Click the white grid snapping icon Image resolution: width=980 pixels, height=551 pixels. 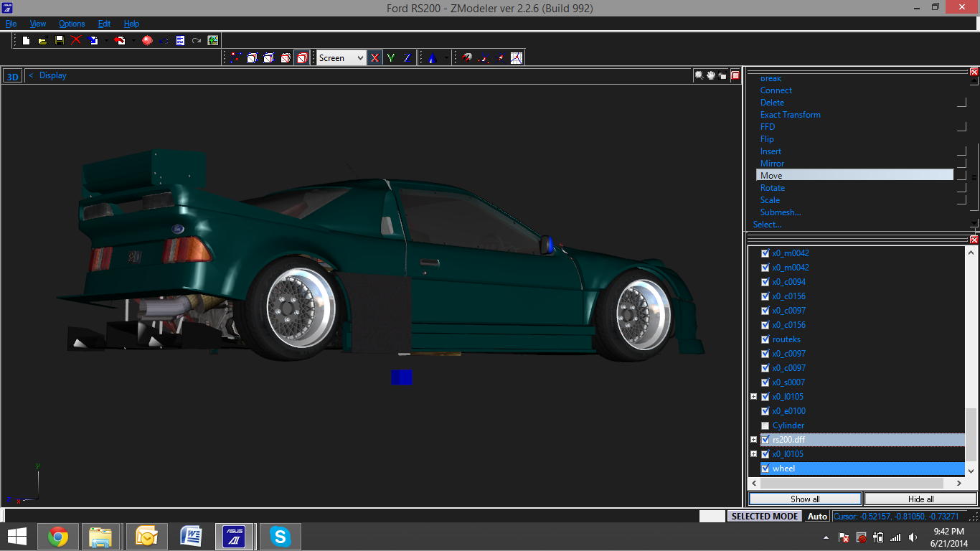(517, 57)
